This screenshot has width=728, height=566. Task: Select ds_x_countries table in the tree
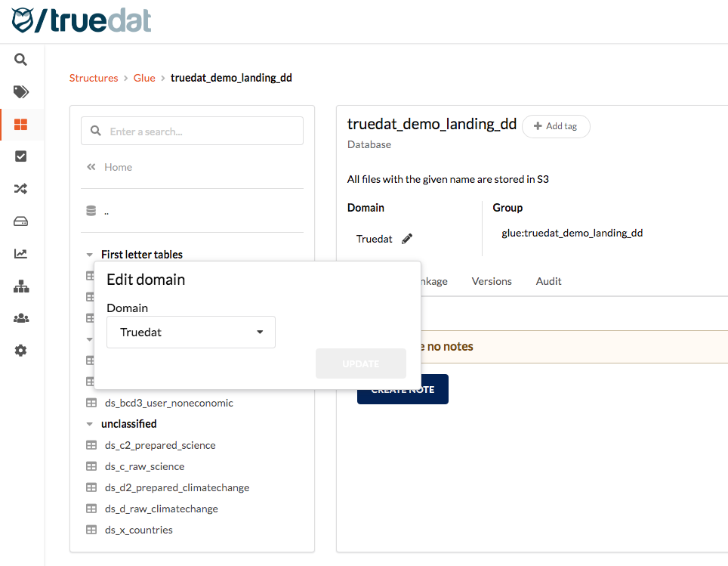point(139,530)
